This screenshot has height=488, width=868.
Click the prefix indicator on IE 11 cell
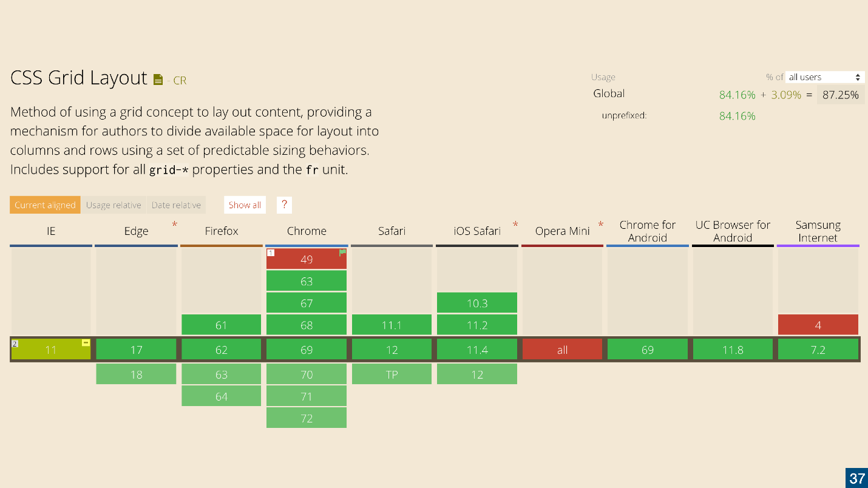pyautogui.click(x=84, y=344)
